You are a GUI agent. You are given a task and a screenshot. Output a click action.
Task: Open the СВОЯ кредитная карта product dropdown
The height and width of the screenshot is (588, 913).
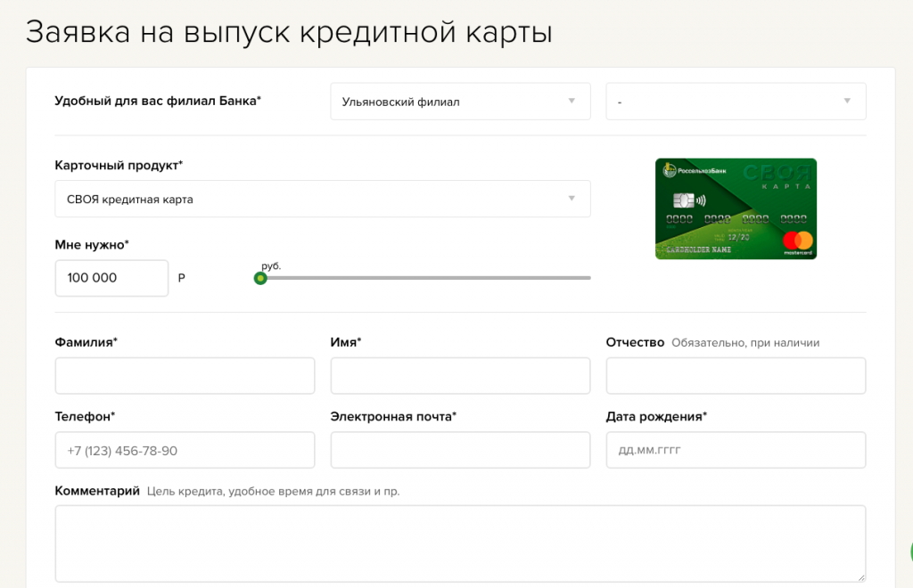322,199
